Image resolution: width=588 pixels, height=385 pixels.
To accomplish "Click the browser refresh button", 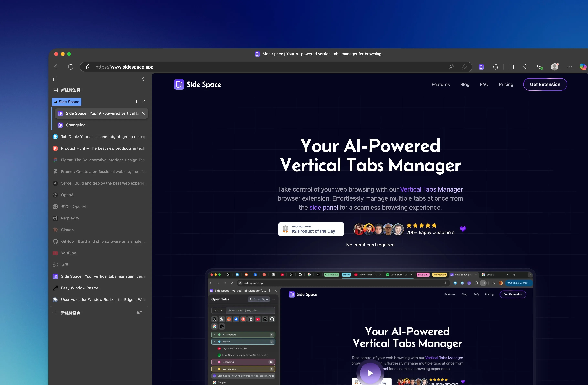I will (x=71, y=67).
